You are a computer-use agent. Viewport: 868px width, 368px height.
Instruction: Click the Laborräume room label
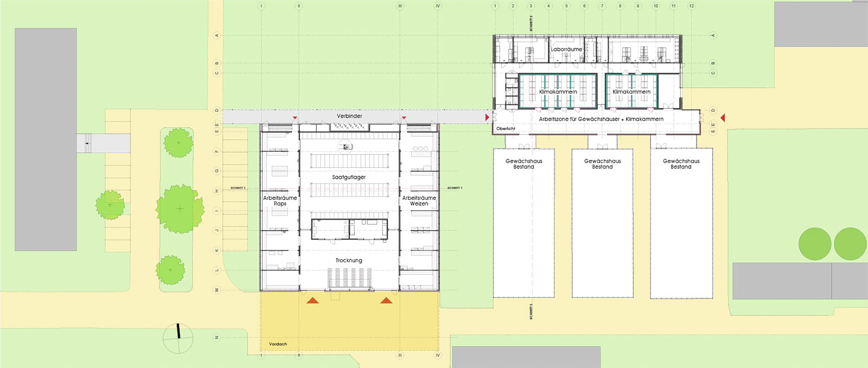[x=566, y=49]
